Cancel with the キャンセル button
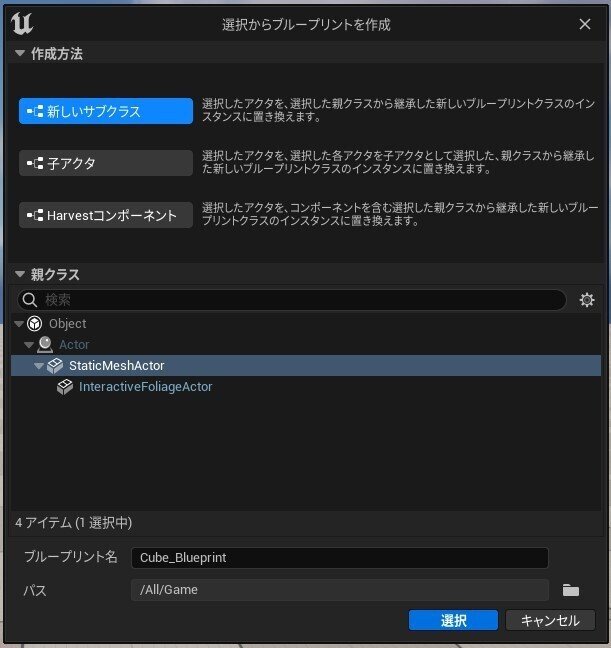The image size is (611, 648). [x=550, y=620]
